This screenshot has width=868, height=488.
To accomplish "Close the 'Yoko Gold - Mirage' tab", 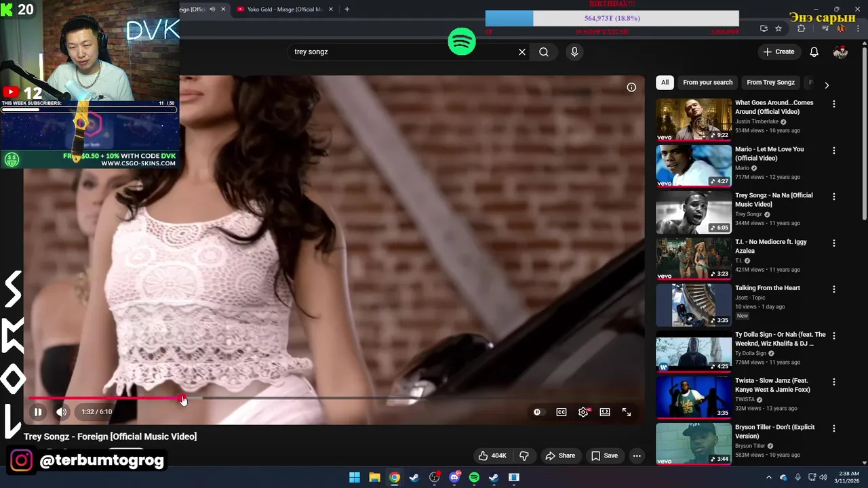I will click(x=331, y=9).
